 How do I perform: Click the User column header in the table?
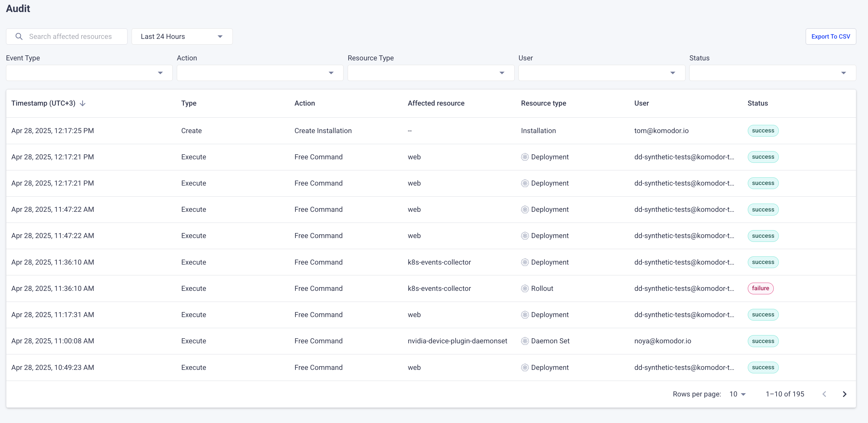click(x=641, y=103)
